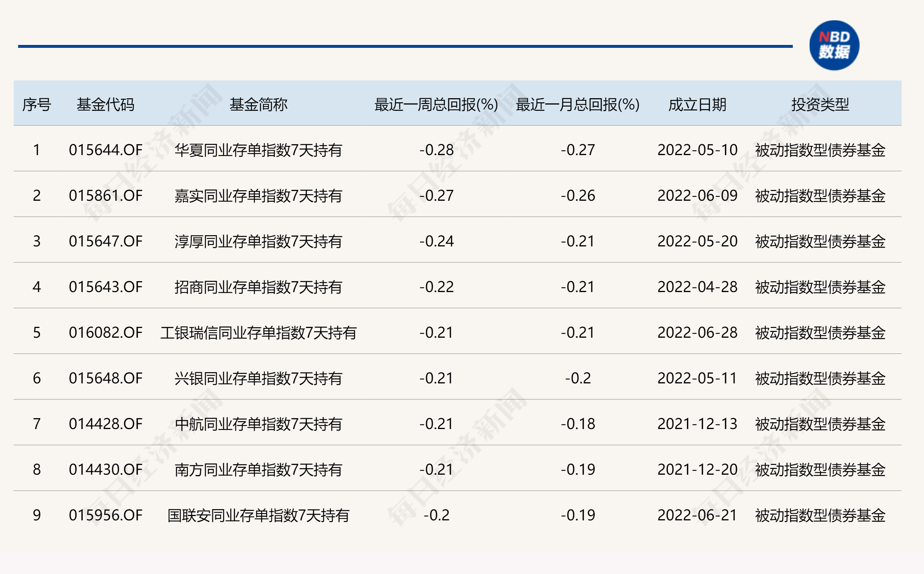Viewport: 924px width, 574px height.
Task: Click weekly return value -0.24
Action: [x=437, y=241]
